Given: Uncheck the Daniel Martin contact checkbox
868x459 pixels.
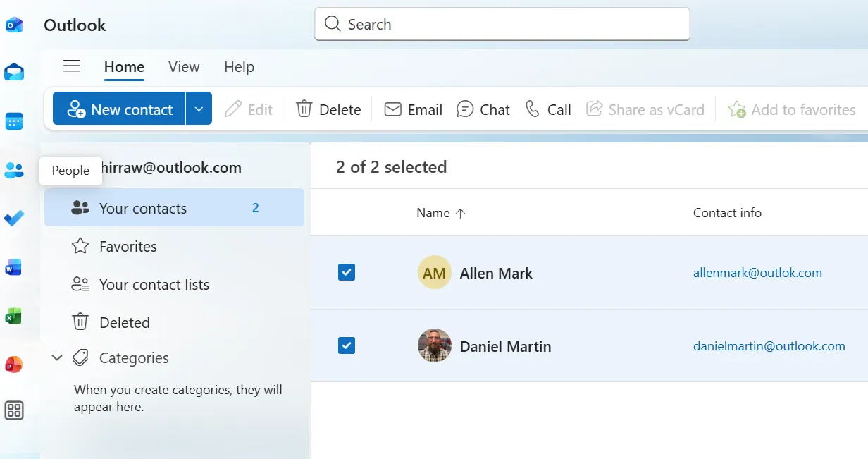Looking at the screenshot, I should [x=347, y=345].
